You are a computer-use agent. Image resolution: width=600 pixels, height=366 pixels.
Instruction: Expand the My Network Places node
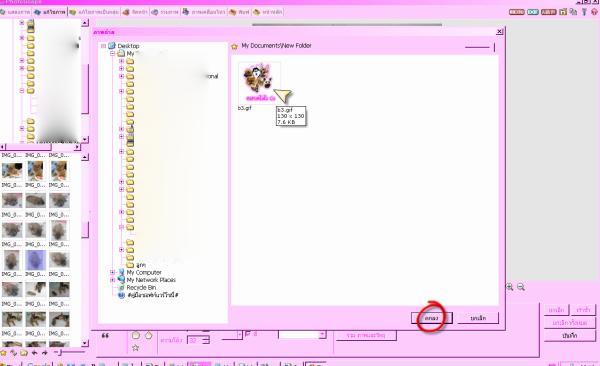(112, 280)
